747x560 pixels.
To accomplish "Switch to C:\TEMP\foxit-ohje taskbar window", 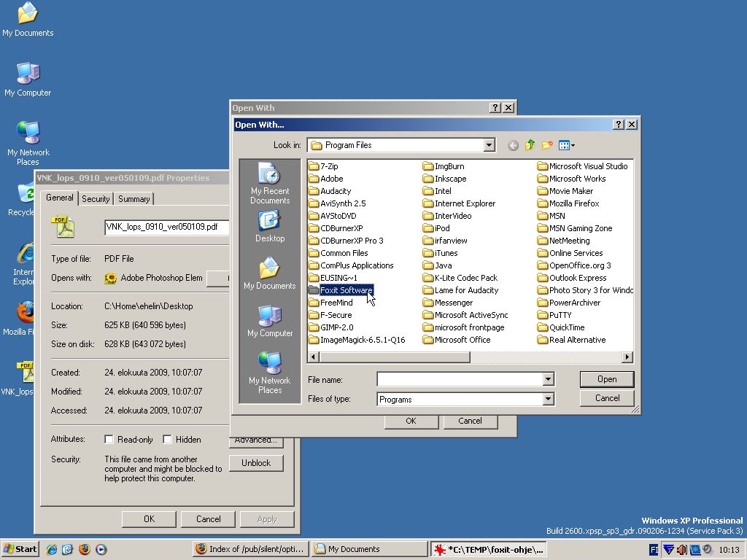I will tap(489, 549).
